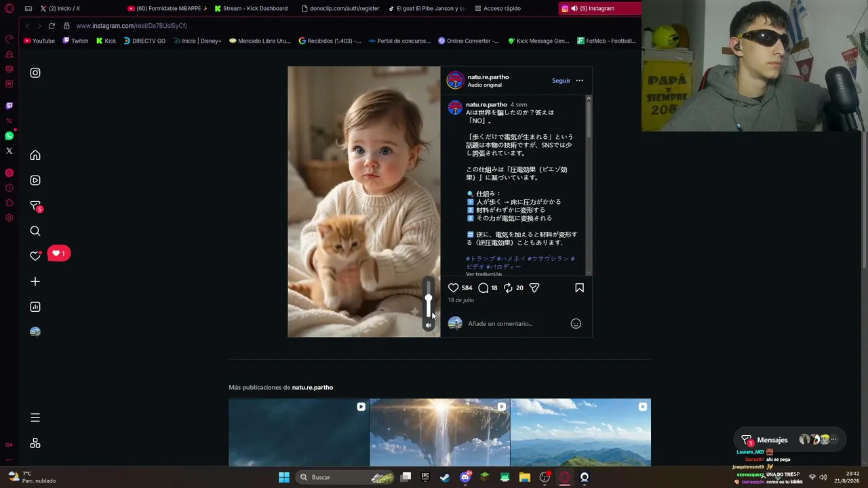868x488 pixels.
Task: Open the Kick bookmark
Action: click(106, 41)
